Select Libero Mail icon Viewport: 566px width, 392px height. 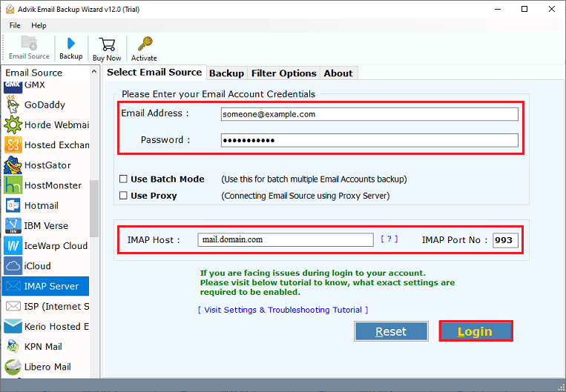click(x=13, y=367)
